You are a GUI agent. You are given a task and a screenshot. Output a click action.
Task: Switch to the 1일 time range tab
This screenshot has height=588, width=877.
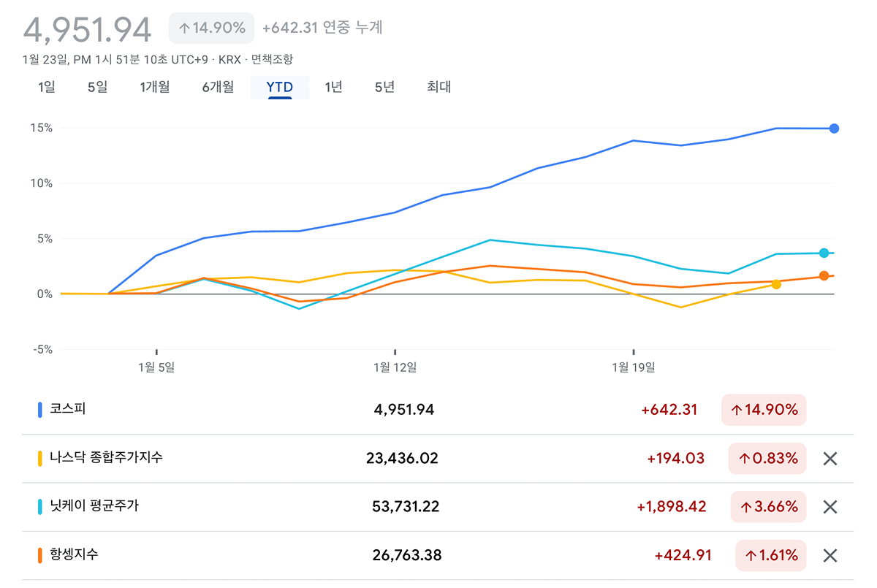coord(46,87)
